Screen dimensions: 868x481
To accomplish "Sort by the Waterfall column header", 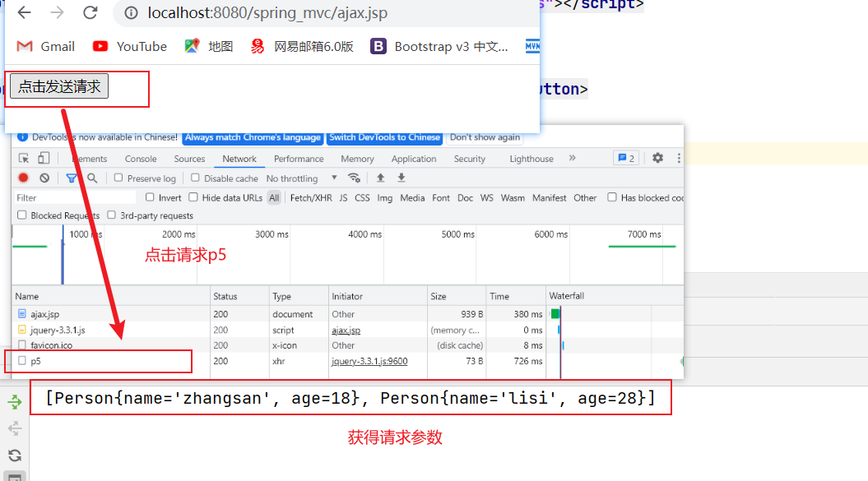I will point(615,295).
